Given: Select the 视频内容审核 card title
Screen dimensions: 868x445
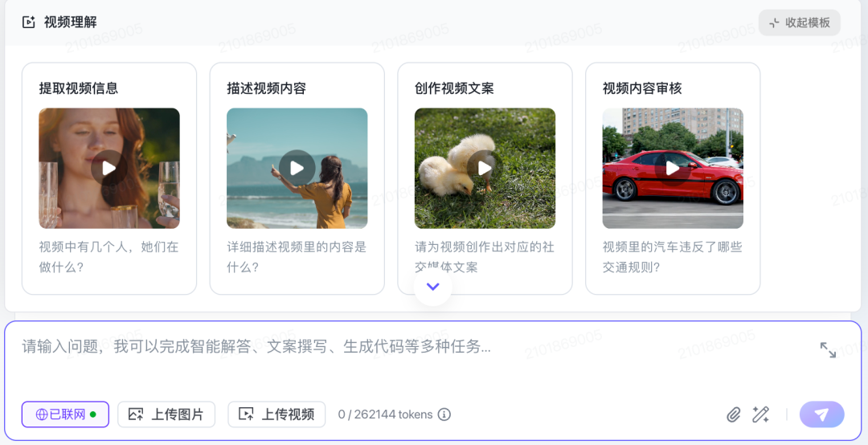Looking at the screenshot, I should pyautogui.click(x=642, y=88).
